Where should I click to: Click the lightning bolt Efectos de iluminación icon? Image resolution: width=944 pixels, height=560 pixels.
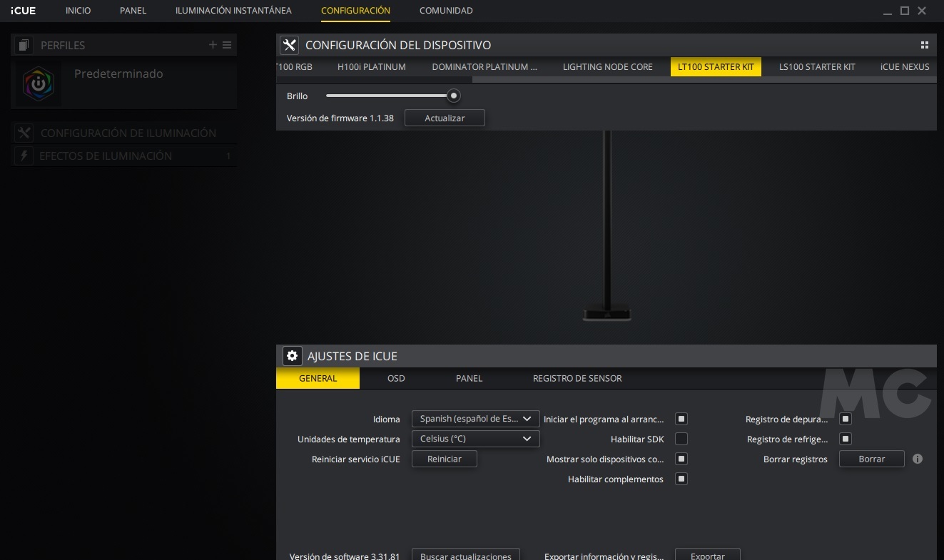point(24,156)
